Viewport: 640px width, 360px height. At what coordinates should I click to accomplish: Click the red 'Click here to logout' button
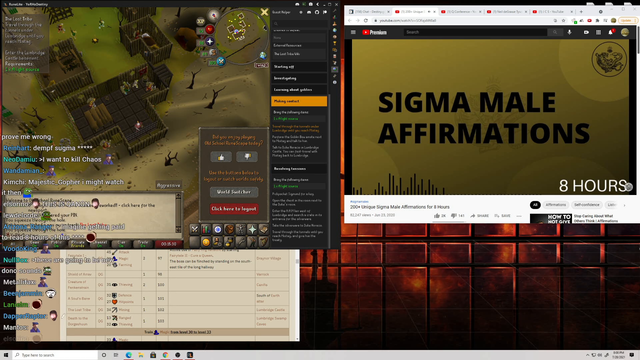click(234, 209)
